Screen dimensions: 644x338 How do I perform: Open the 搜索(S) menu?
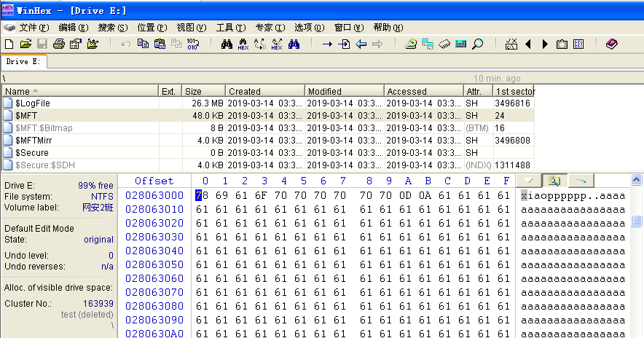(112, 28)
